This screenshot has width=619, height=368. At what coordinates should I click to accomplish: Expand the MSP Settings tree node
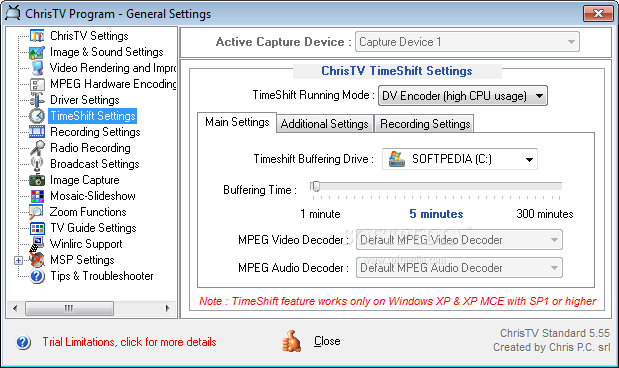18,260
